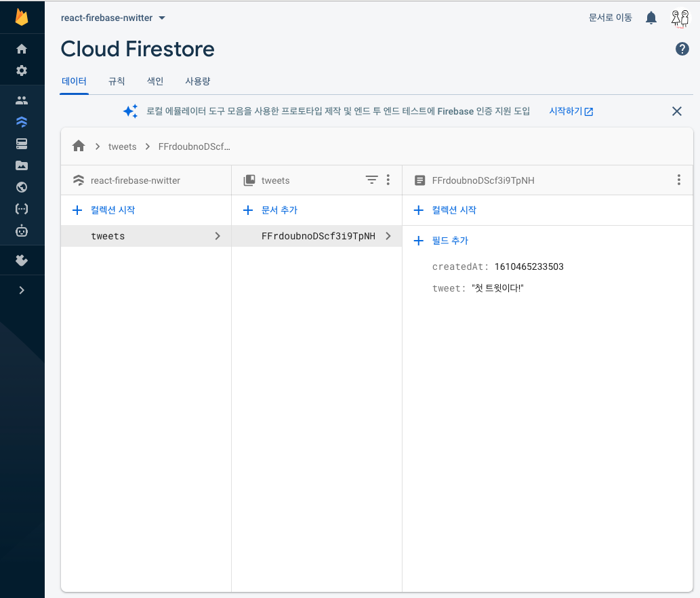
Task: Select tweets breadcrumb link
Action: (x=123, y=146)
